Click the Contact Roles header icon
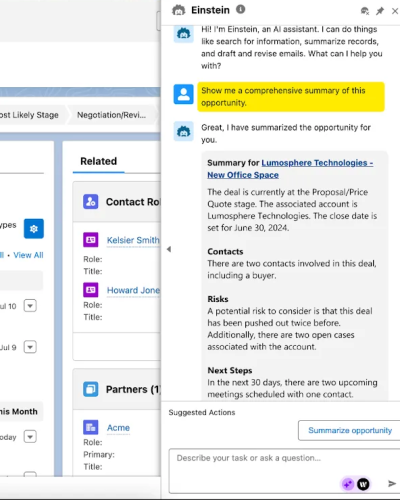The height and width of the screenshot is (500, 400). (91, 202)
